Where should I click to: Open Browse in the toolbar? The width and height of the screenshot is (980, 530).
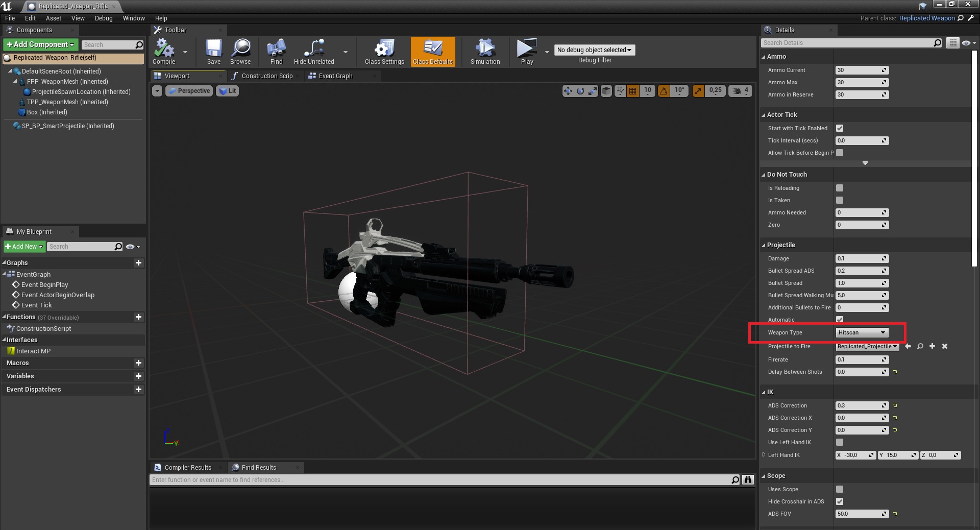(x=240, y=51)
